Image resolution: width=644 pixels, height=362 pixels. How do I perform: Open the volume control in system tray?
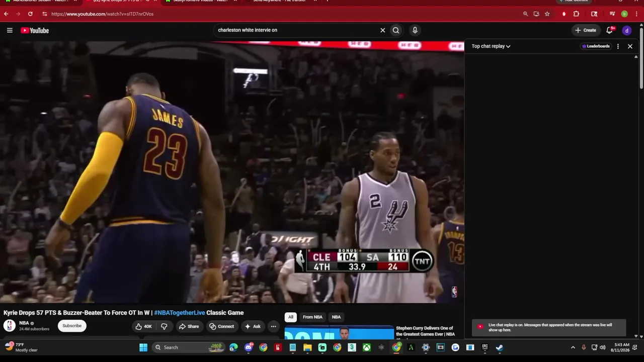tap(603, 347)
